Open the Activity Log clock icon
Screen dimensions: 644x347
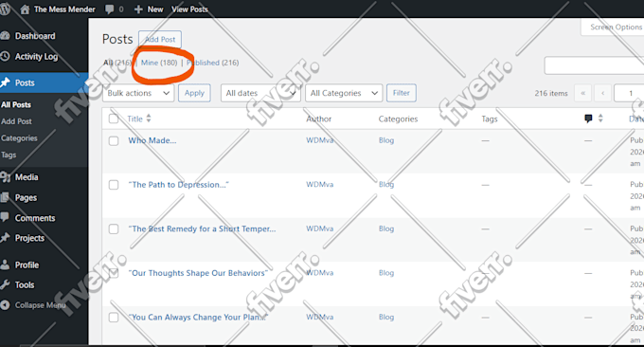5,56
